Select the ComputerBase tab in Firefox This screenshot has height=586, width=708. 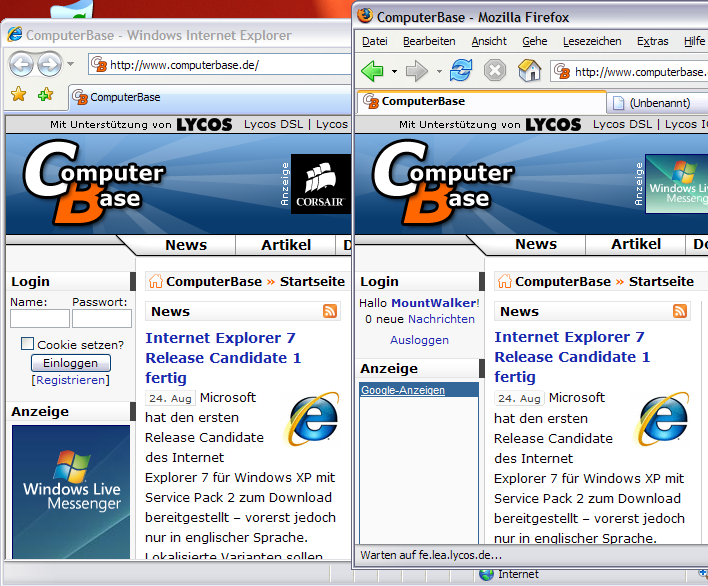[481, 101]
